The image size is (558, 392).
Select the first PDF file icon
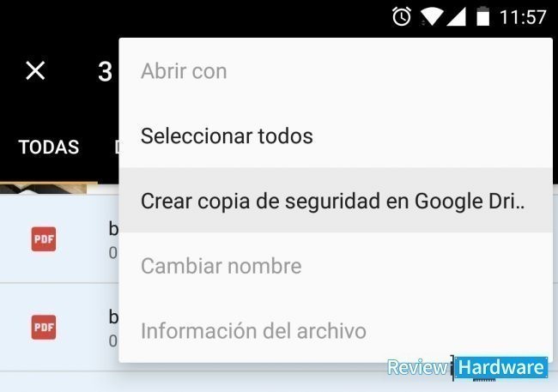click(x=44, y=239)
